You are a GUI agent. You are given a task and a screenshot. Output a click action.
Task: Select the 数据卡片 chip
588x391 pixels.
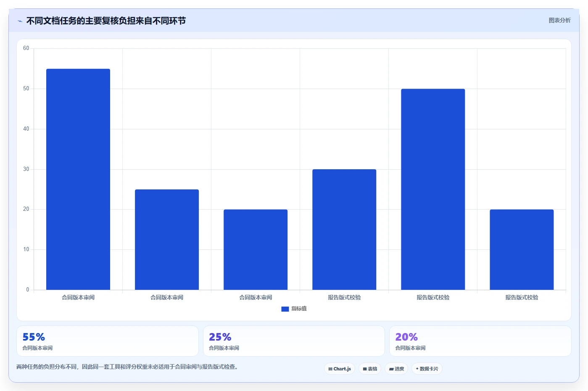pyautogui.click(x=427, y=369)
